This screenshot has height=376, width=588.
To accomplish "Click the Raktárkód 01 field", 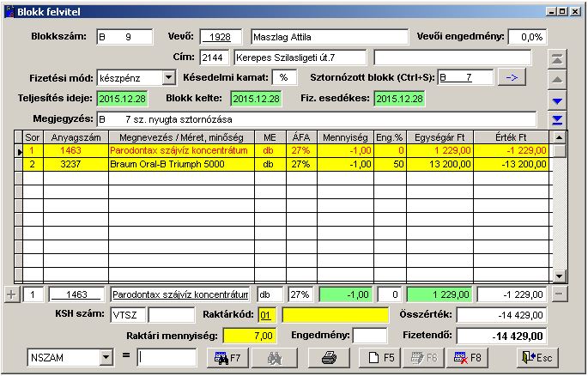I will click(267, 315).
